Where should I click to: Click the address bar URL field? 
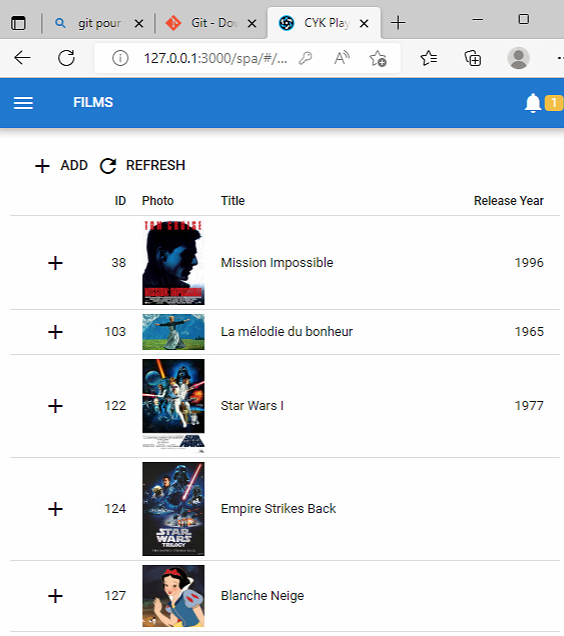(x=215, y=58)
